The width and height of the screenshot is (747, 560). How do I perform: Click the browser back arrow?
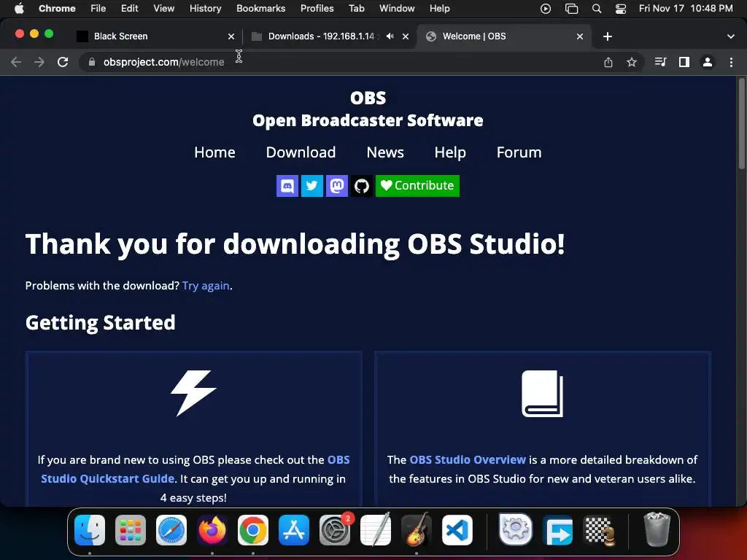[x=16, y=63]
